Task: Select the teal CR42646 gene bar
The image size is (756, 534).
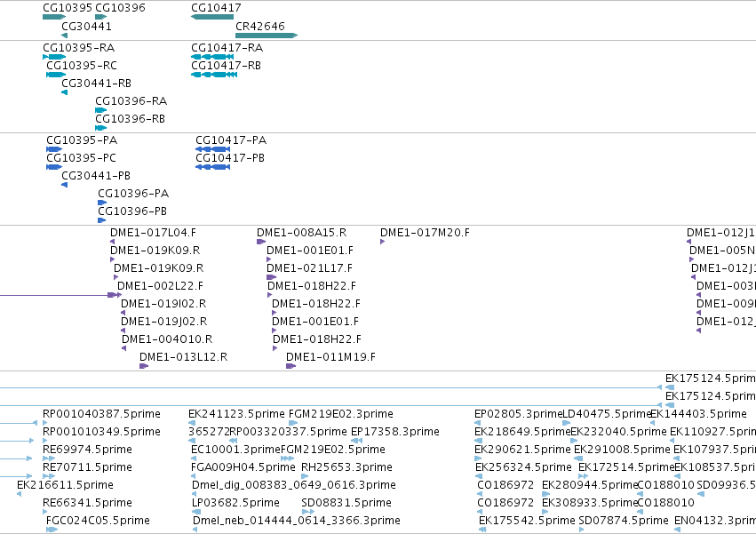Action: click(267, 36)
